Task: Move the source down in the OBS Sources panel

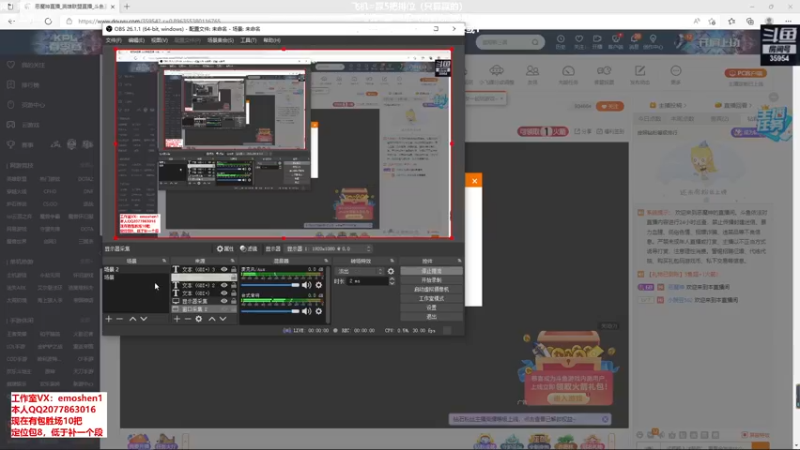Action: click(223, 319)
